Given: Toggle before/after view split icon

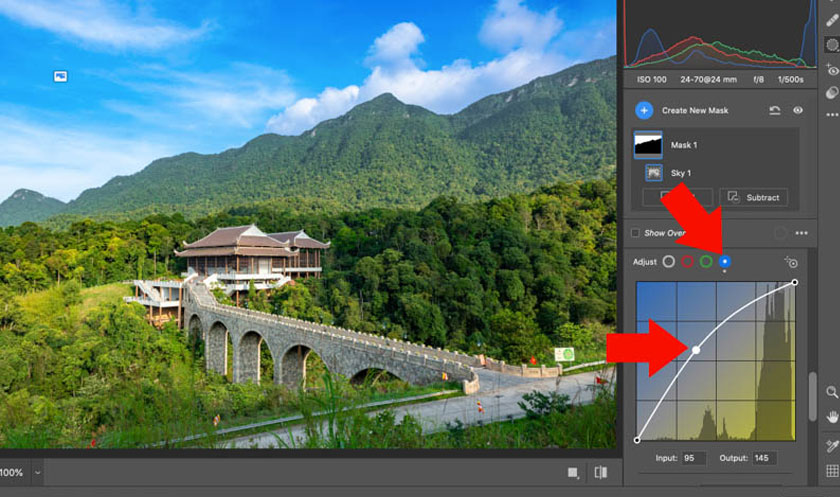Looking at the screenshot, I should (601, 472).
